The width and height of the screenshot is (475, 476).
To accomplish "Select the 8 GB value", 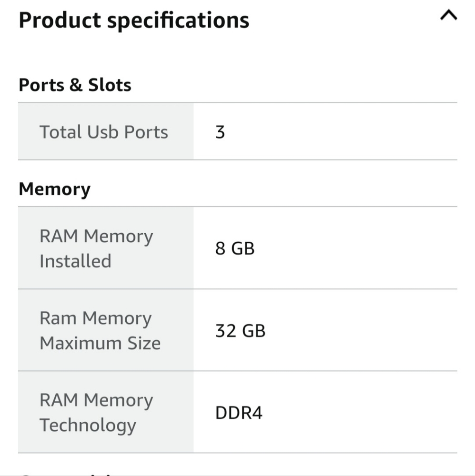I will (235, 248).
